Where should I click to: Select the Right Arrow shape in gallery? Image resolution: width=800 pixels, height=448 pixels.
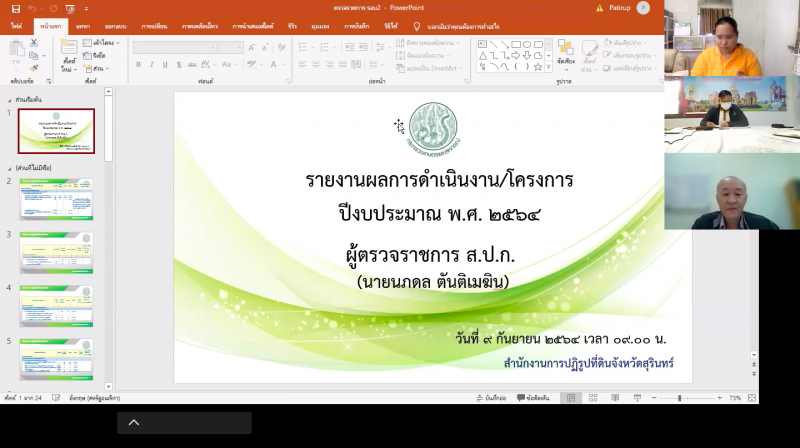[x=515, y=56]
